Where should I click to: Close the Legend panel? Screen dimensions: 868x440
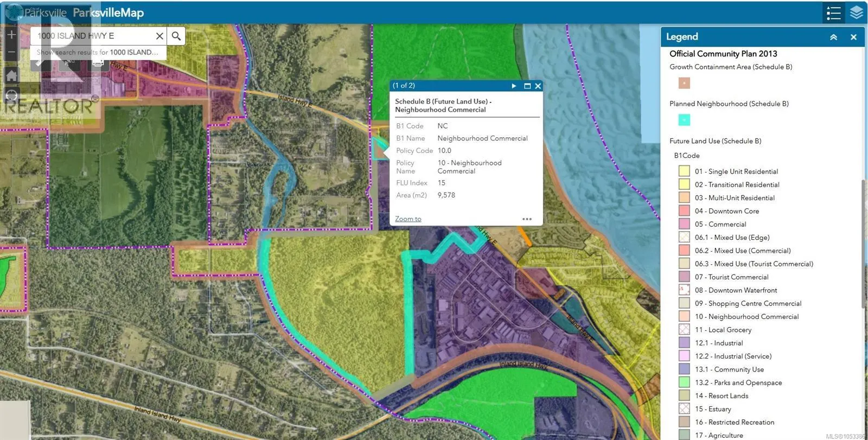pos(853,37)
